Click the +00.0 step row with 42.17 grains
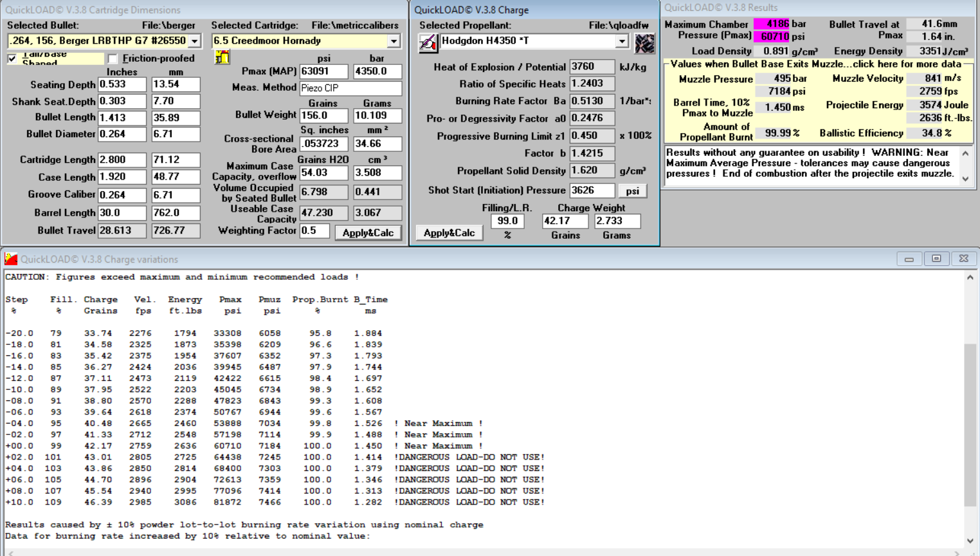This screenshot has height=556, width=980. 244,446
